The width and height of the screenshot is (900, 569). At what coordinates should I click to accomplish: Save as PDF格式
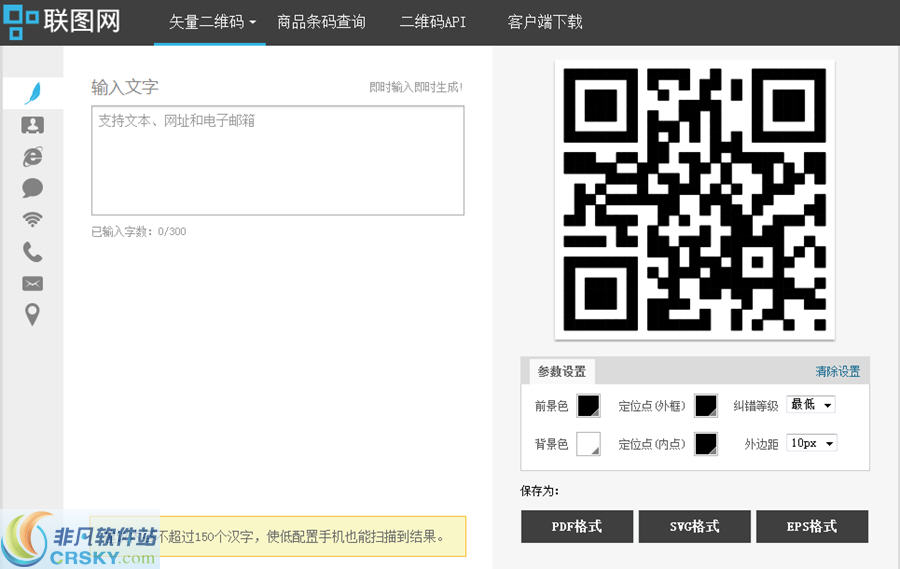(577, 526)
